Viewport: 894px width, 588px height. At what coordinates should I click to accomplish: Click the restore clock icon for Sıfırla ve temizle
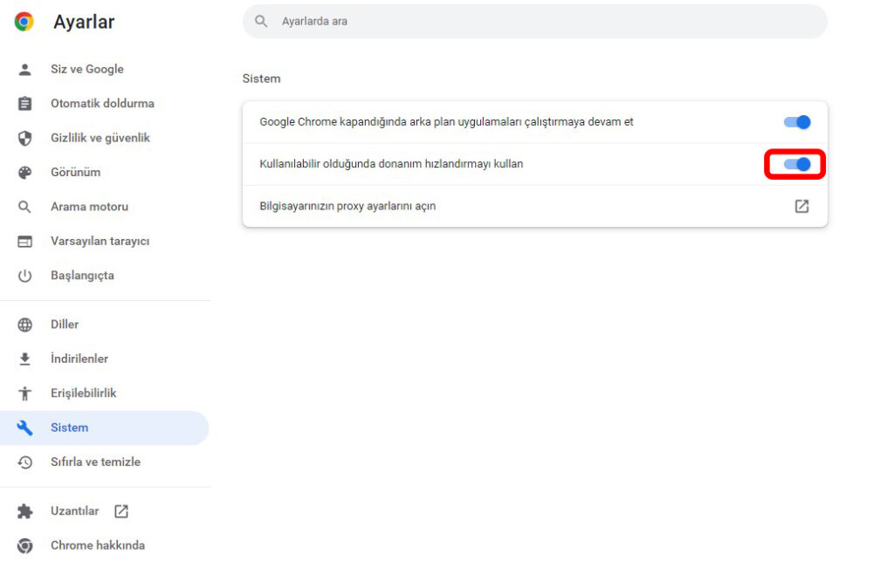pyautogui.click(x=24, y=462)
